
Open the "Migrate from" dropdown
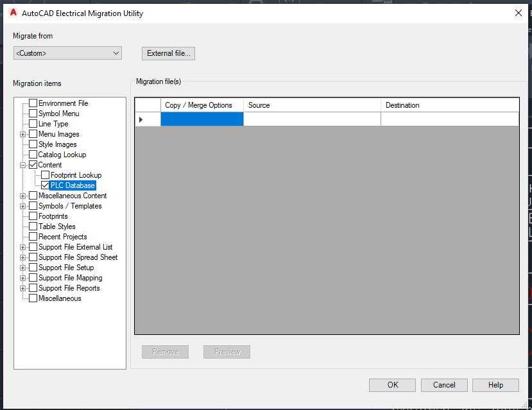pos(117,53)
